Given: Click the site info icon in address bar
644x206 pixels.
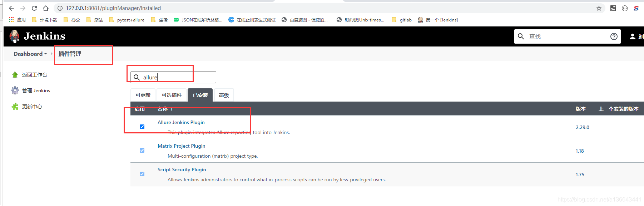Looking at the screenshot, I should coord(60,8).
